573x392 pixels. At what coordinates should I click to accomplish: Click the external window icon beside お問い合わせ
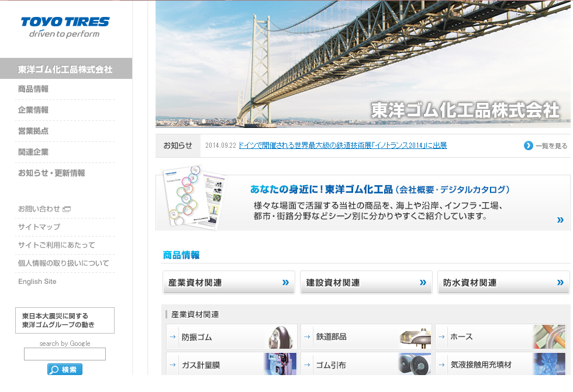pyautogui.click(x=67, y=209)
